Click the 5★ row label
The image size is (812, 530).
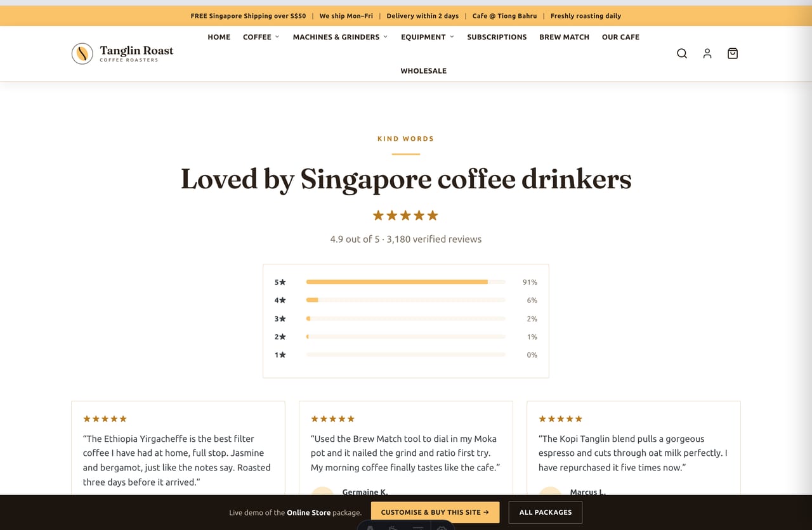click(x=280, y=282)
